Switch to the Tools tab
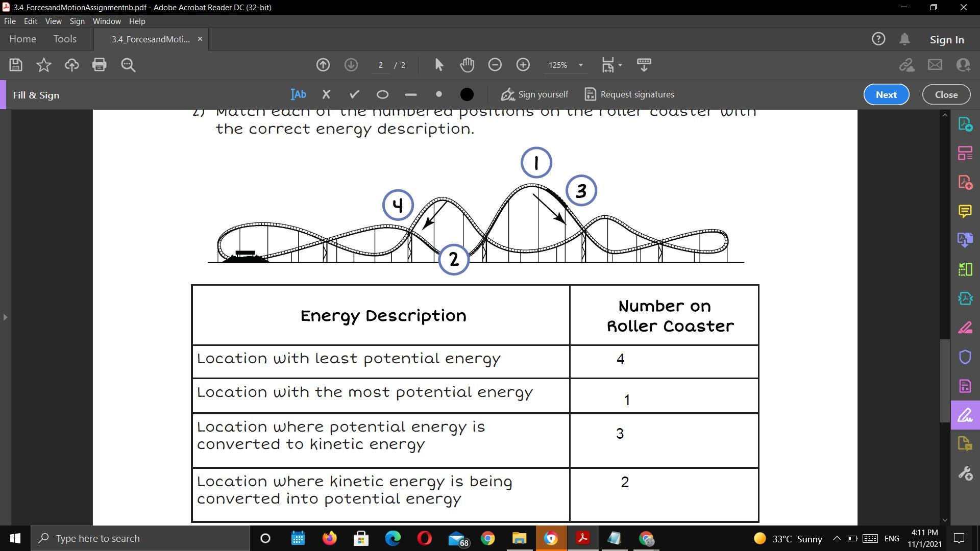The image size is (980, 551). coord(65,39)
